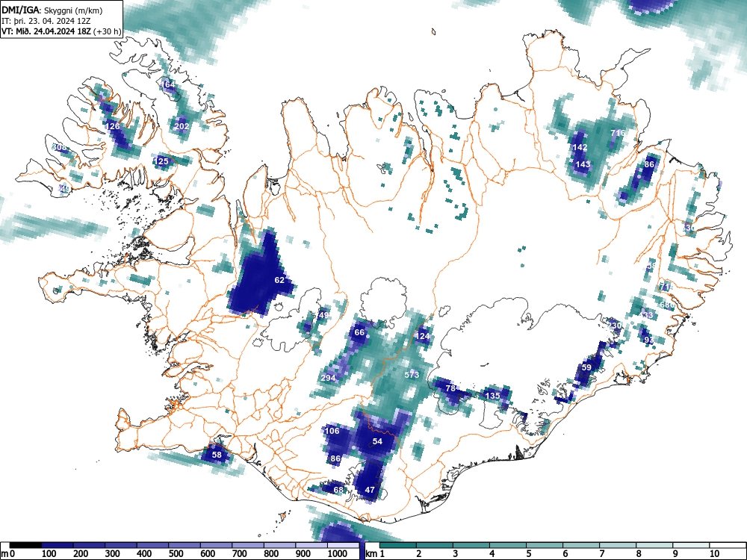Click the darkest navy swatch above label 100
The height and width of the screenshot is (560, 747).
click(x=58, y=545)
